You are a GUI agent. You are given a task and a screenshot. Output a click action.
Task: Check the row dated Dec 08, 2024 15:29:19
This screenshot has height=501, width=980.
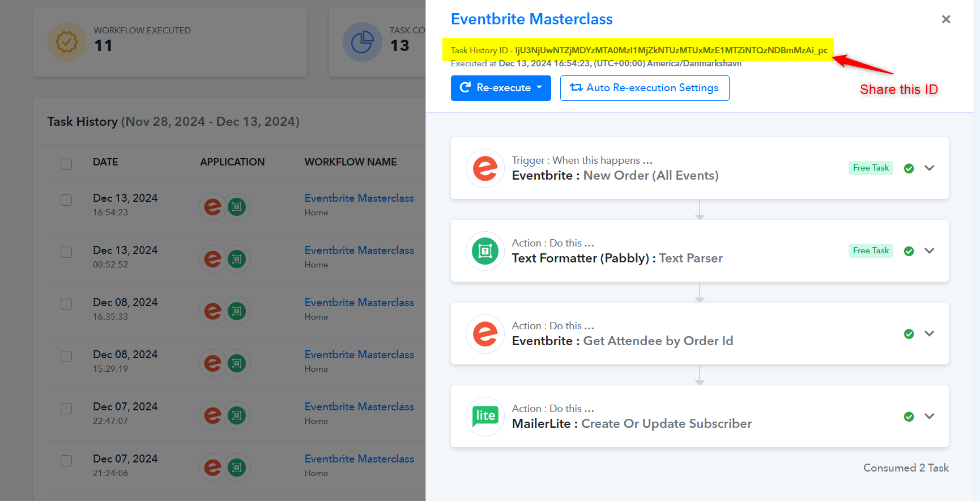(66, 356)
